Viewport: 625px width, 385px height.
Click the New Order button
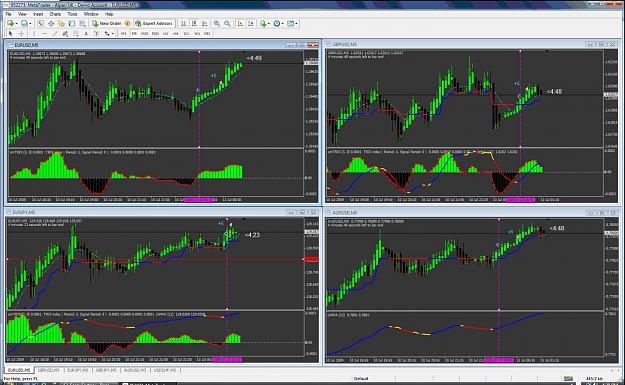pos(106,24)
